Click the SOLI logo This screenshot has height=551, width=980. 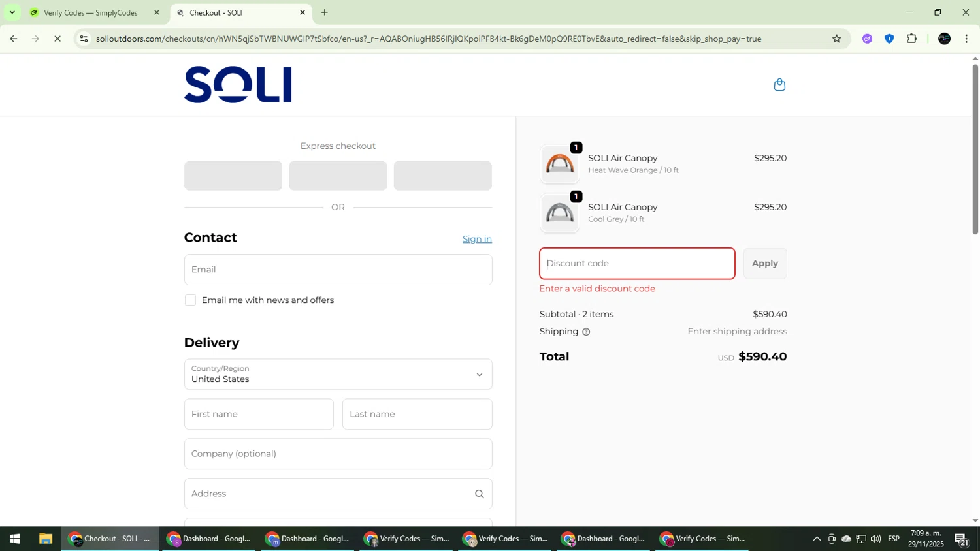click(238, 85)
